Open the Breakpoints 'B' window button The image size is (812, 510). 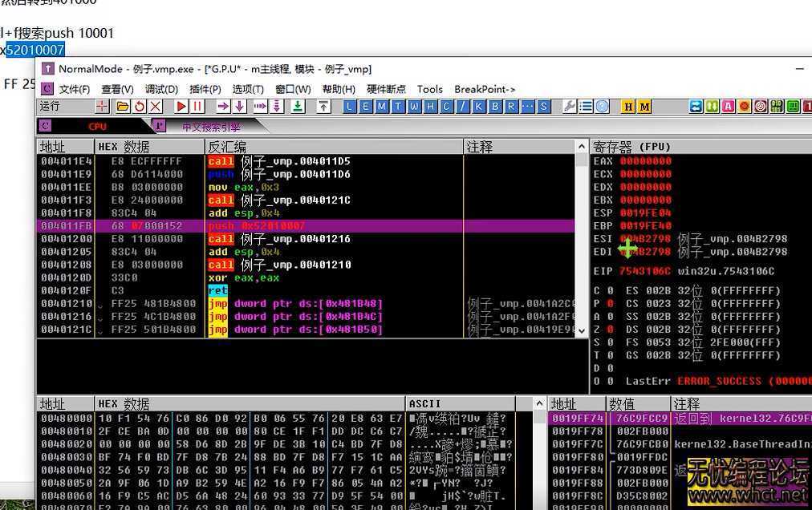tap(495, 107)
